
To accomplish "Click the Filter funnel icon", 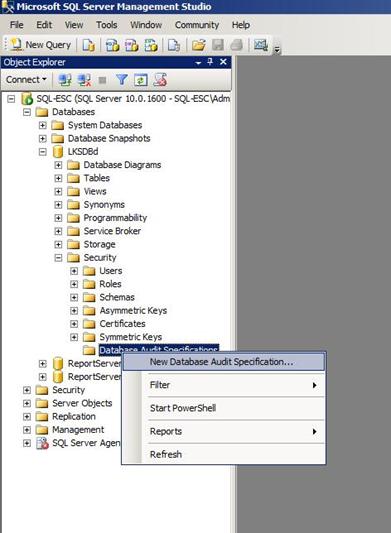I will tap(122, 80).
